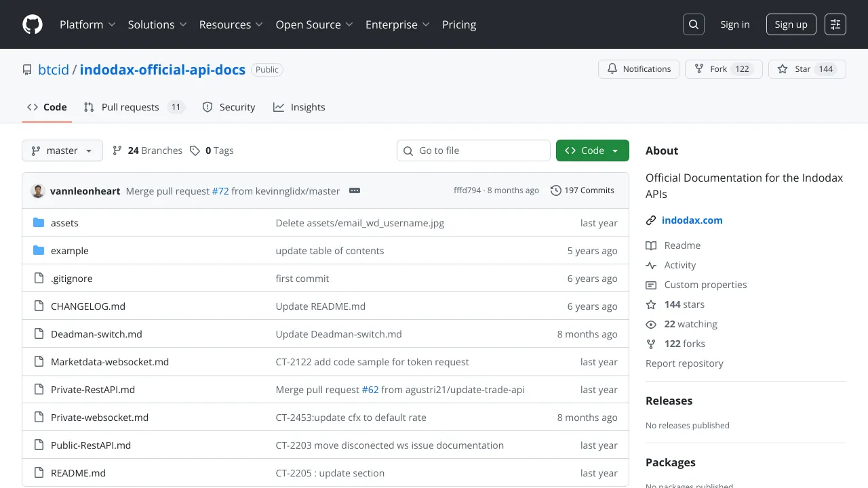
Task: Open the Private-RestAPI.md file
Action: click(93, 390)
